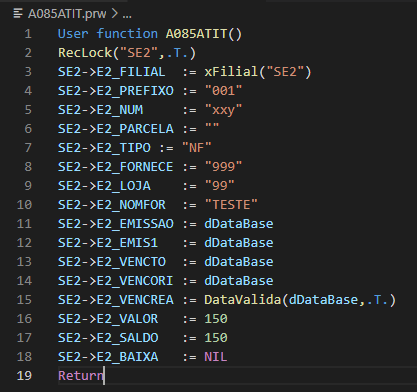
Task: Click dDataBase on the E2_VENCTO line
Action: (x=239, y=262)
